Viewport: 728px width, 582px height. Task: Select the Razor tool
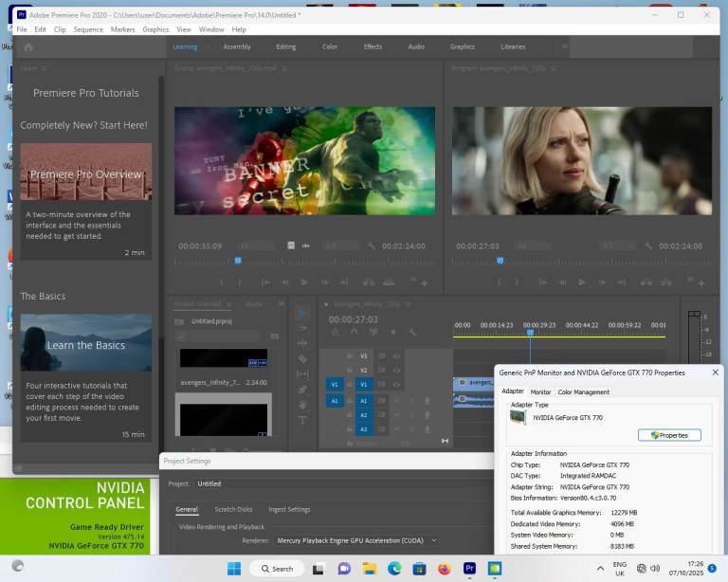point(302,358)
